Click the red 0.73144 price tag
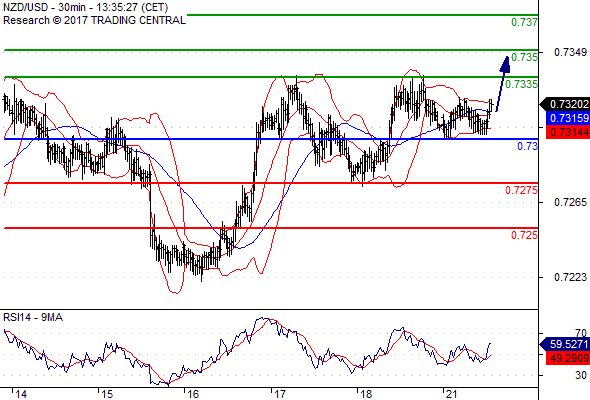590x400 pixels. pyautogui.click(x=567, y=132)
